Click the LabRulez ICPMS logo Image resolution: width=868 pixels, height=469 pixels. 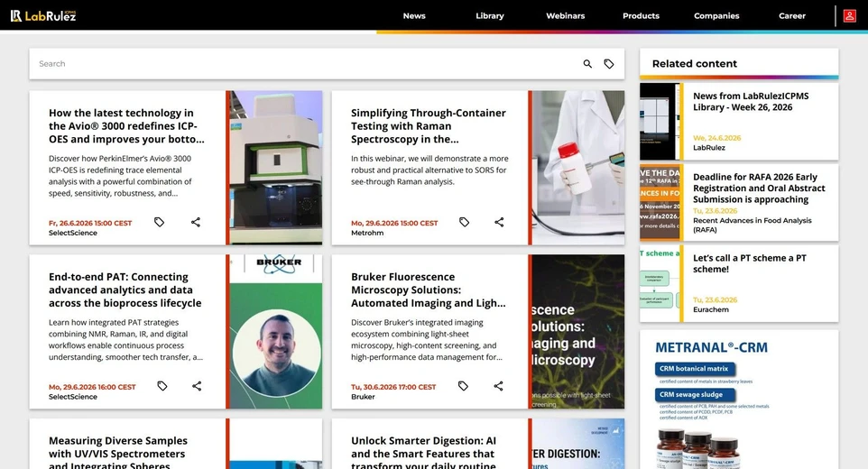pyautogui.click(x=43, y=15)
